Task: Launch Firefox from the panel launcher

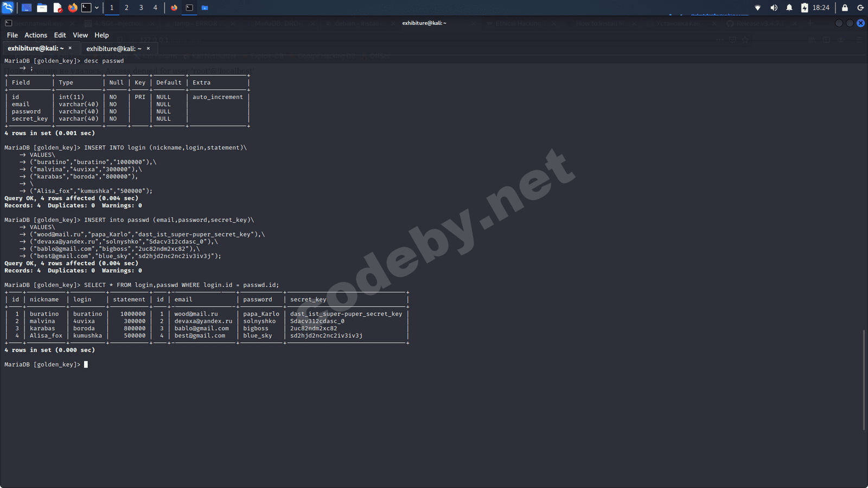Action: coord(73,8)
